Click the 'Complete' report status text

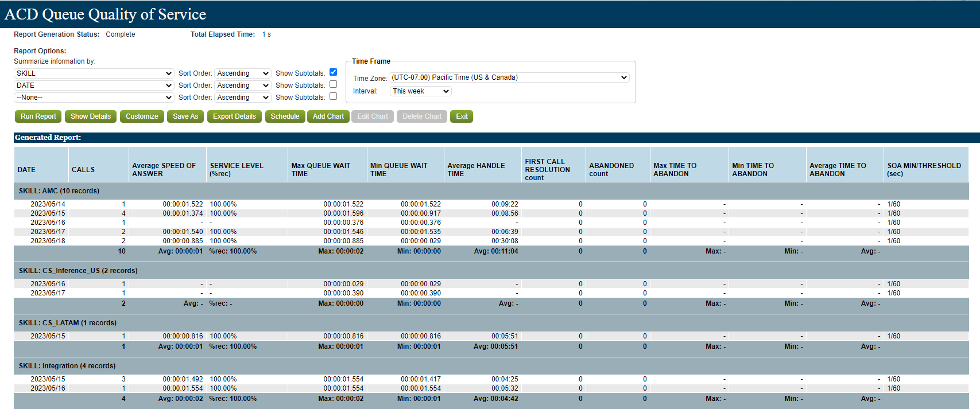(121, 34)
